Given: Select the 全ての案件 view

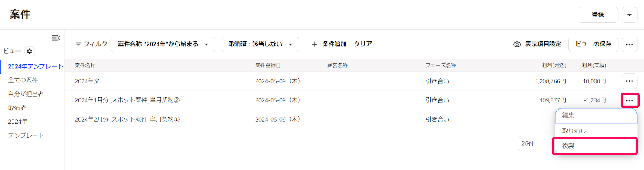Looking at the screenshot, I should point(23,80).
